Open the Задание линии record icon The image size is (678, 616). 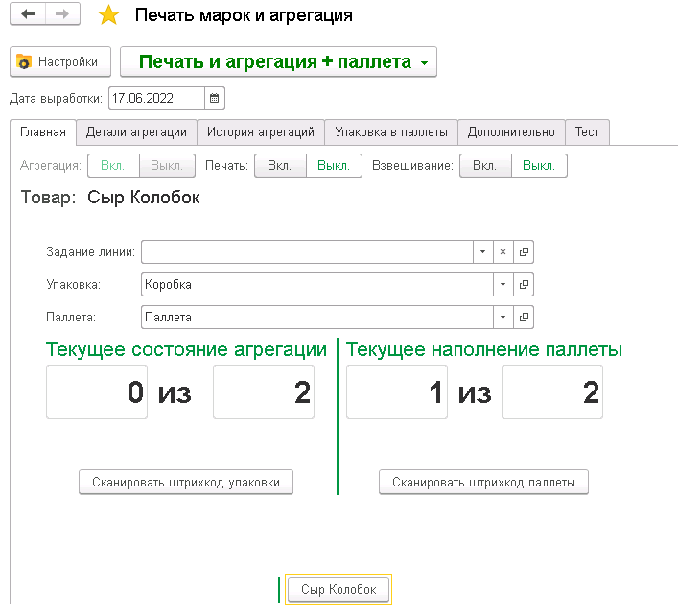524,252
